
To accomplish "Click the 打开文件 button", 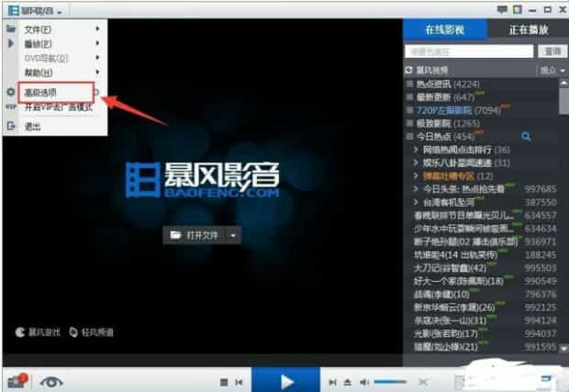I will (x=195, y=236).
